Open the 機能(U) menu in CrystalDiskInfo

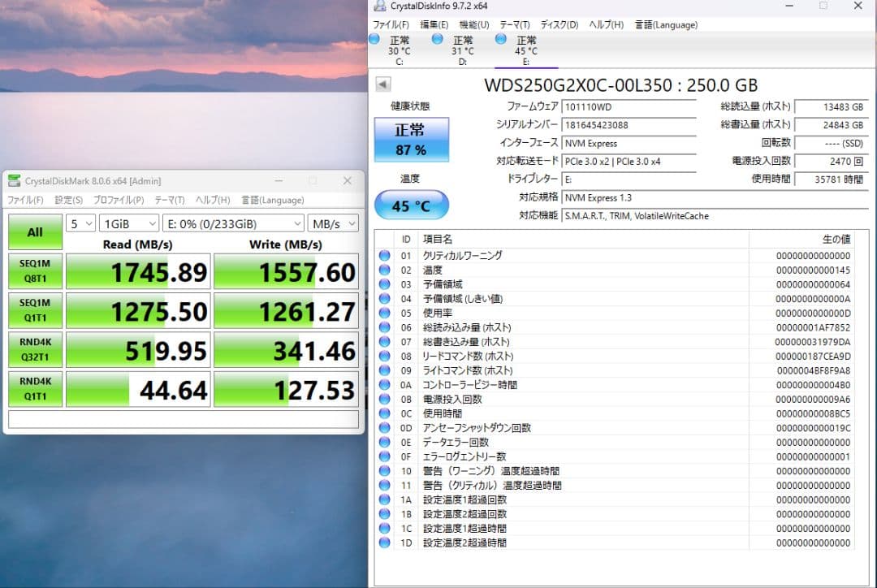473,24
